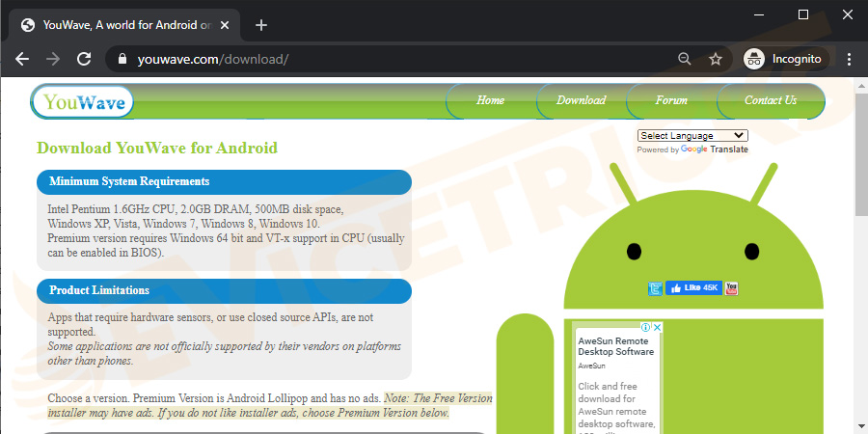Maximize the browser window
Viewport: 868px width, 434px height.
(803, 14)
